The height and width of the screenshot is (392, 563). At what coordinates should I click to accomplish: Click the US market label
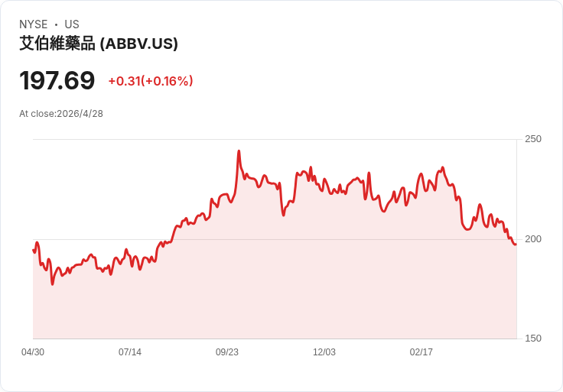(x=72, y=24)
